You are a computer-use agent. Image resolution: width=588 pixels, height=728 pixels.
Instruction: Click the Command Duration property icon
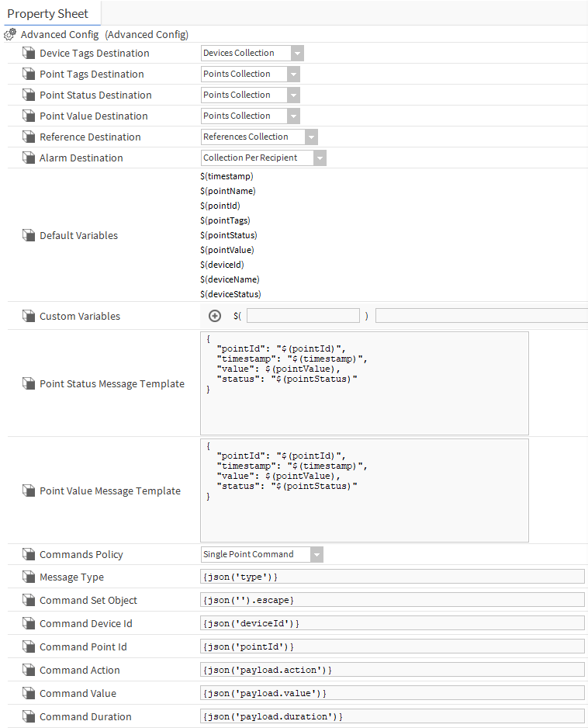coord(29,716)
